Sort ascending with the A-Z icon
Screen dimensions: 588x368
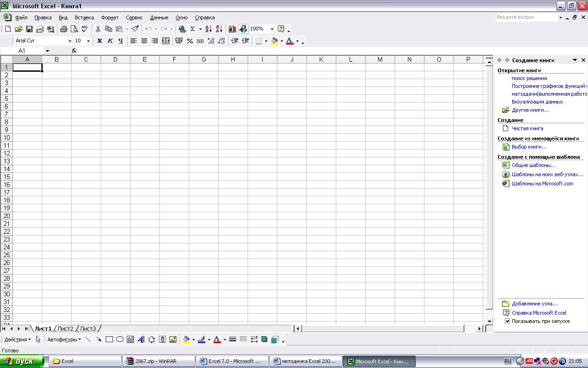click(x=209, y=29)
